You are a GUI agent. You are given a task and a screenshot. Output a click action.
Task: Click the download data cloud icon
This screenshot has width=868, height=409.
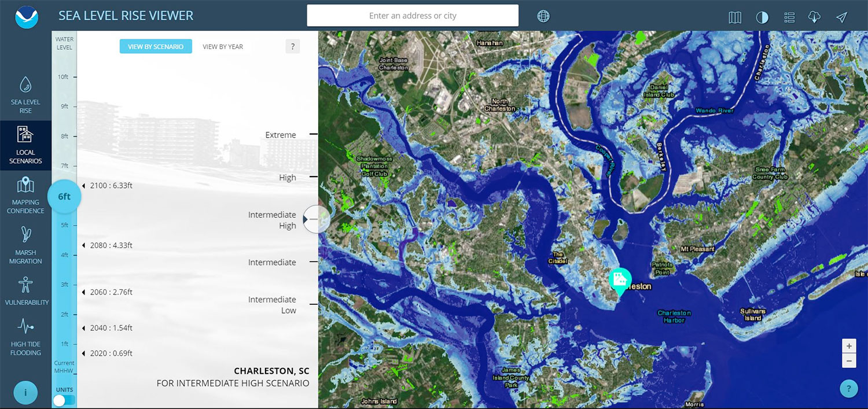click(x=815, y=17)
